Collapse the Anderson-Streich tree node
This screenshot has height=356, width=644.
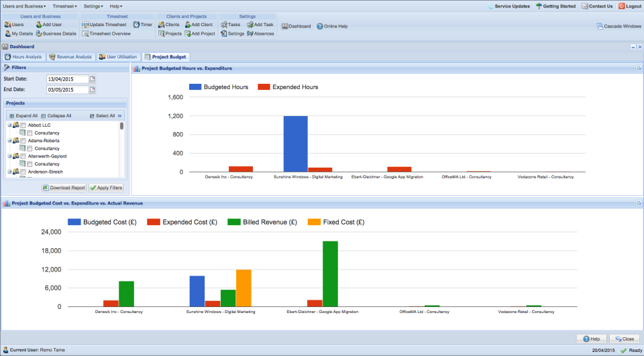(x=9, y=172)
